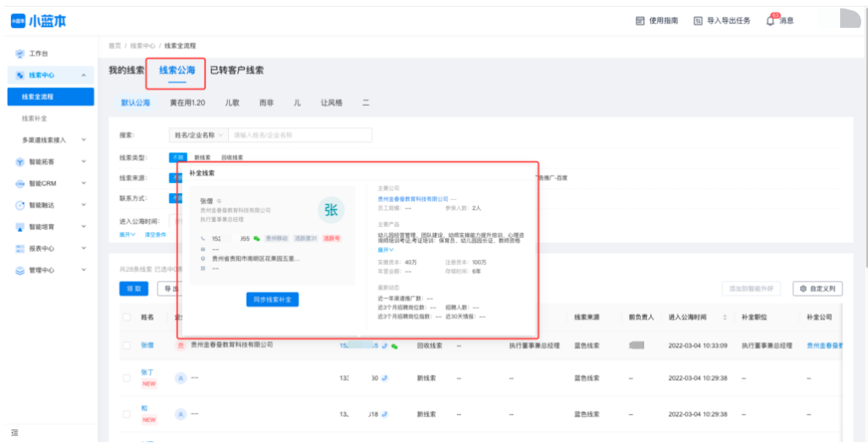Click the collapse sidebar icon at bottom left
Image resolution: width=868 pixels, height=443 pixels.
(14, 433)
